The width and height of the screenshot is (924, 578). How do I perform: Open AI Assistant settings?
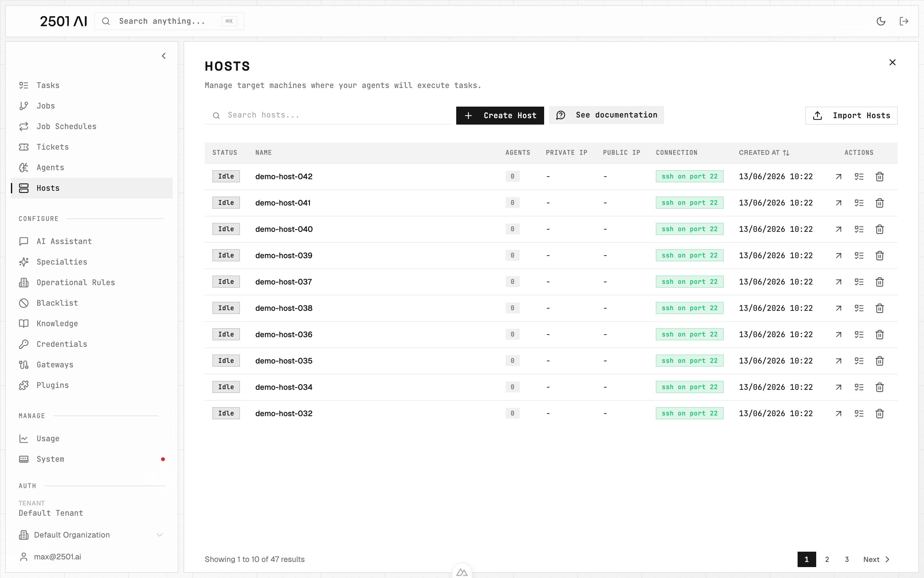[x=92, y=241]
